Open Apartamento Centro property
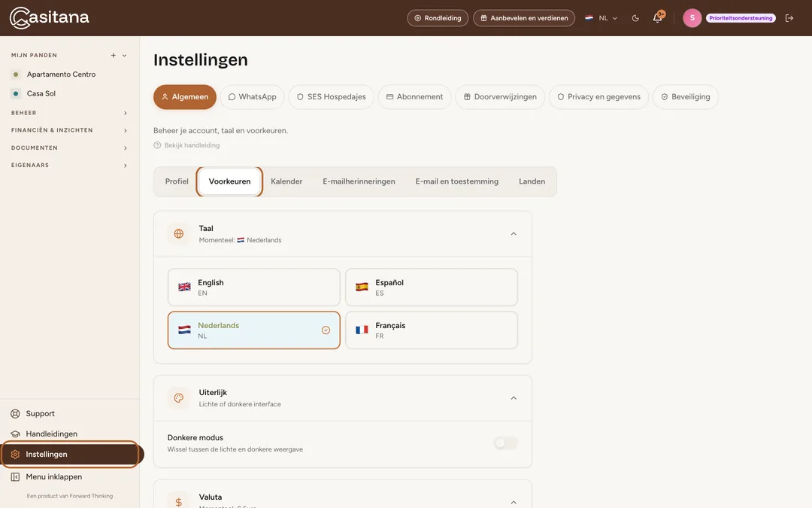 (61, 74)
